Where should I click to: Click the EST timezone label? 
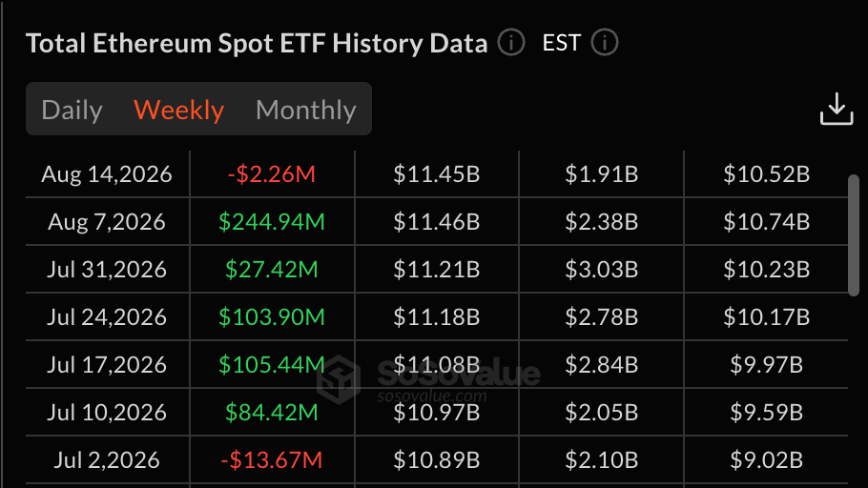point(561,43)
